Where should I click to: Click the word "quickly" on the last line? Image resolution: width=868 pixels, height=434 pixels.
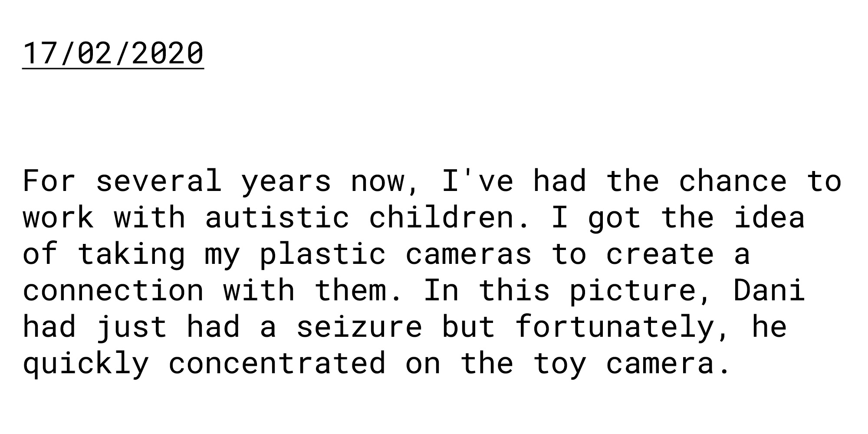point(85,363)
